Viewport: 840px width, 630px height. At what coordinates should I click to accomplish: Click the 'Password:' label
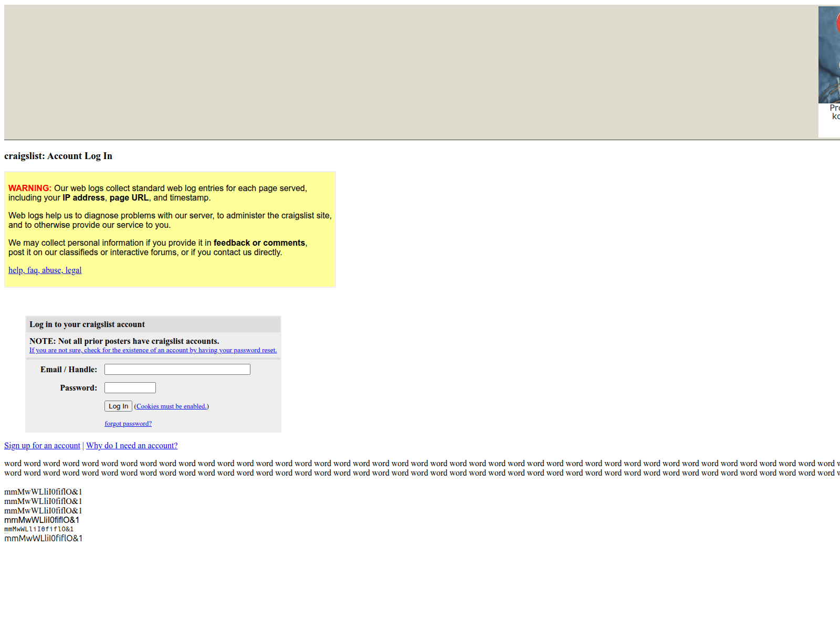coord(78,388)
